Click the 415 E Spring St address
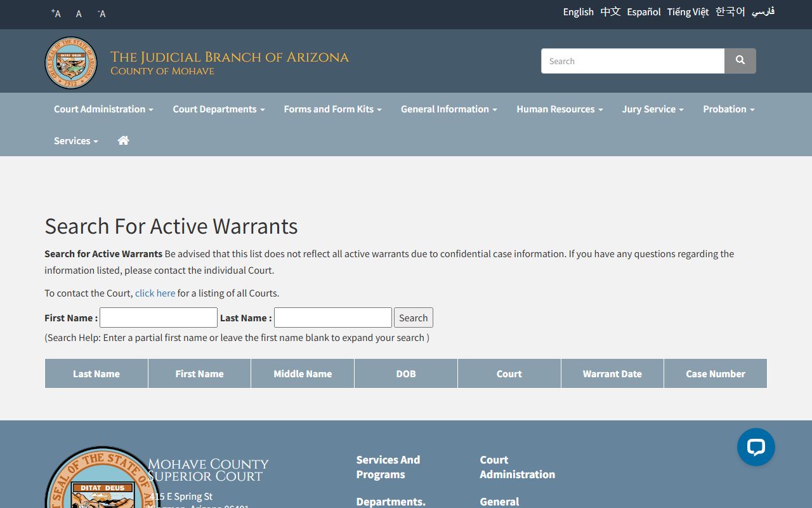Screen dimensions: 812x508 click(181, 497)
